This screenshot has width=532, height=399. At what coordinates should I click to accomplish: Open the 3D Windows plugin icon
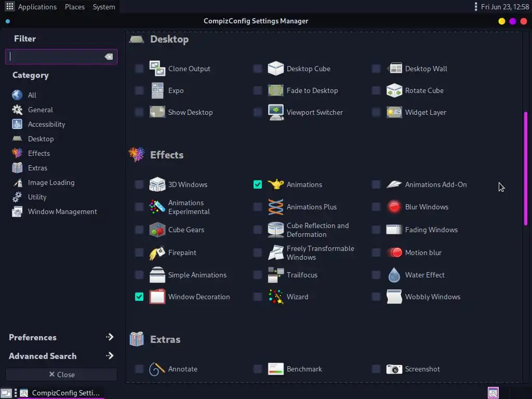[157, 184]
